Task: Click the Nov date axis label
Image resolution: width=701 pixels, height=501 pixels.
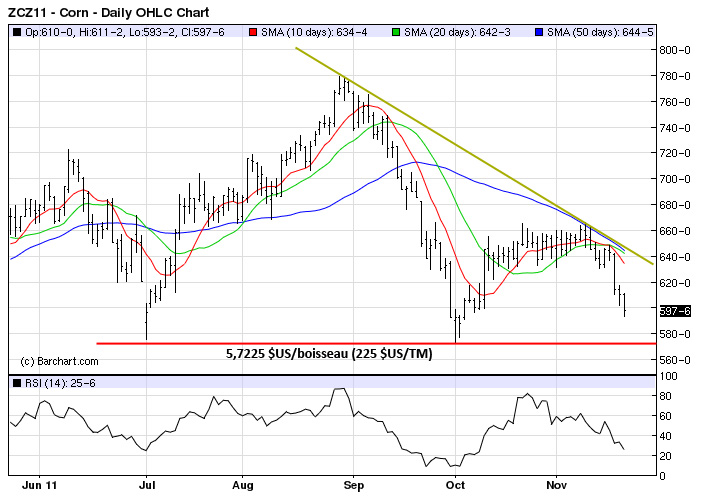Action: (557, 485)
